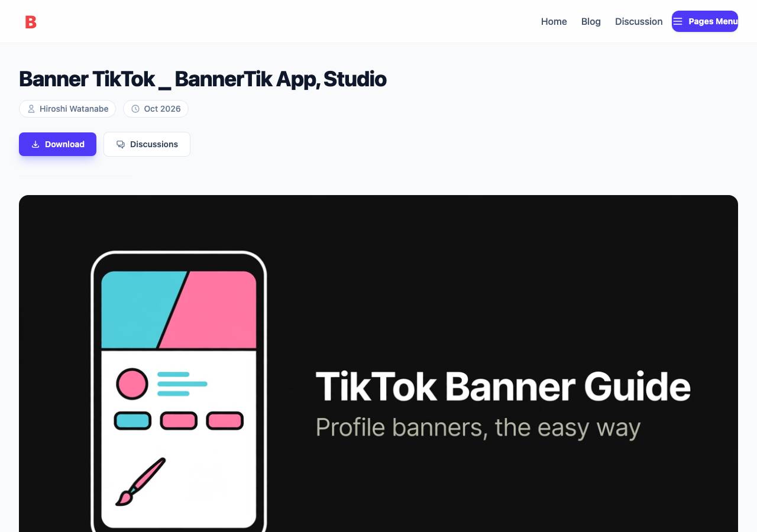Go to the Home page

tap(554, 21)
